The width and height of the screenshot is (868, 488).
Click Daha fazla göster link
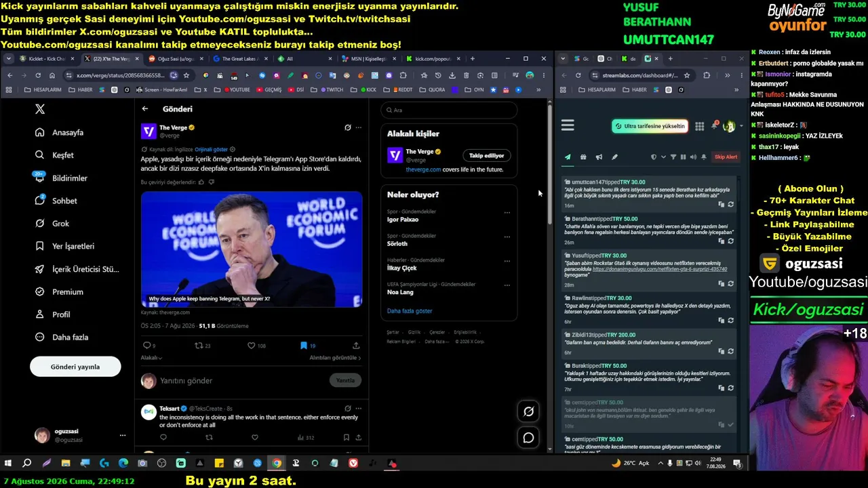tap(410, 311)
